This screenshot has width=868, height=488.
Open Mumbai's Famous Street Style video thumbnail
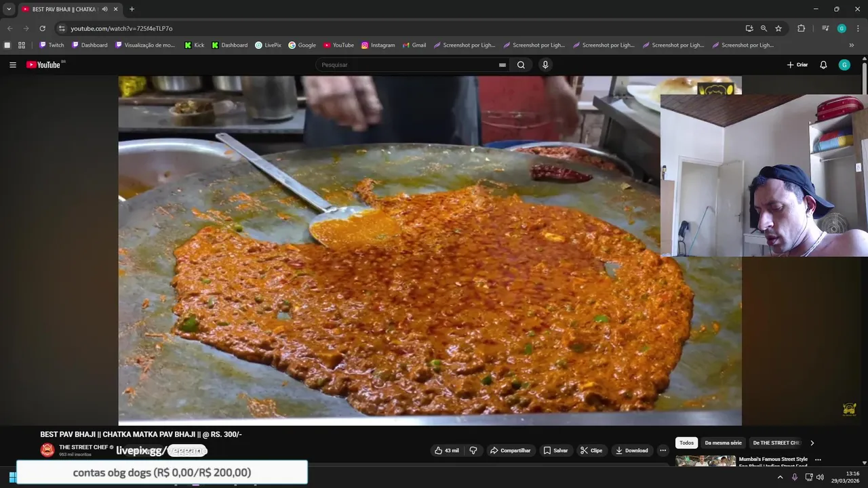(x=705, y=461)
